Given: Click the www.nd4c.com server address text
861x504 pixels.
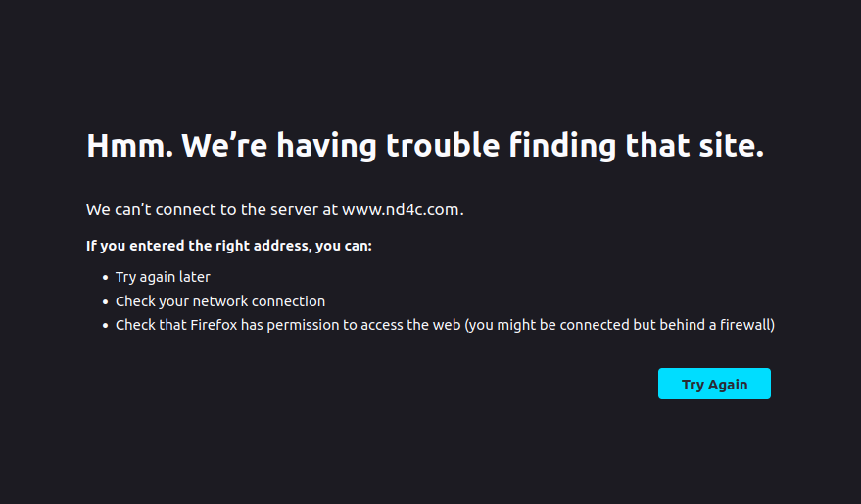Looking at the screenshot, I should [x=403, y=209].
